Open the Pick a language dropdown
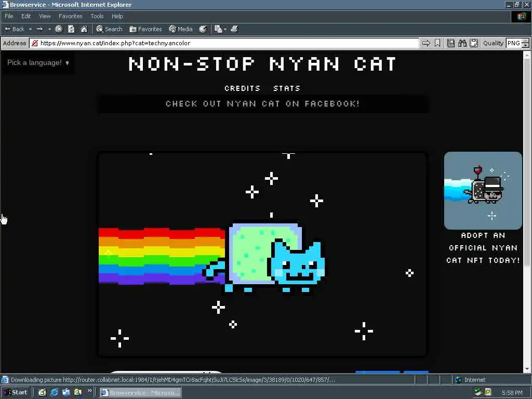Screen dimensions: 532x399 (38, 62)
